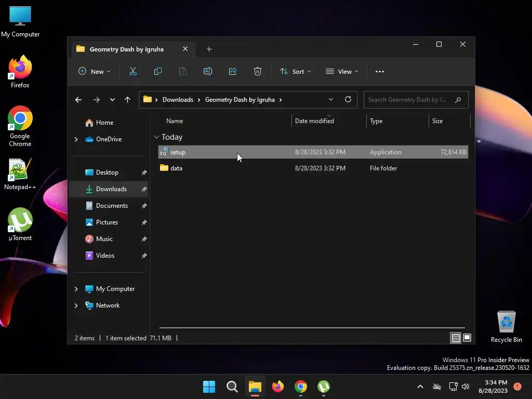Click the Cut scissors icon
532x399 pixels.
(132, 72)
